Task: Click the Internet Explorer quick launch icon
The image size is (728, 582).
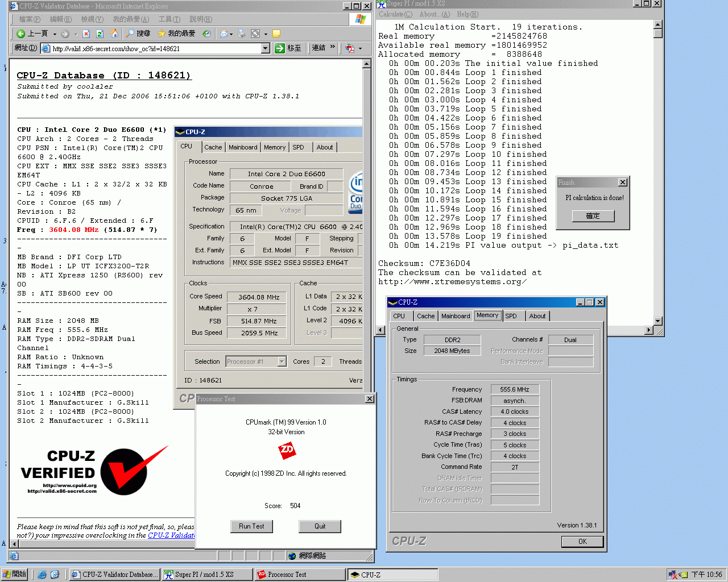Action: click(x=42, y=575)
